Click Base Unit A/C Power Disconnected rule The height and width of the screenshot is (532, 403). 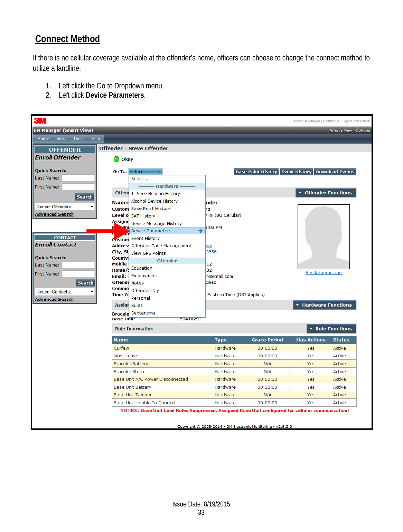click(x=234, y=379)
